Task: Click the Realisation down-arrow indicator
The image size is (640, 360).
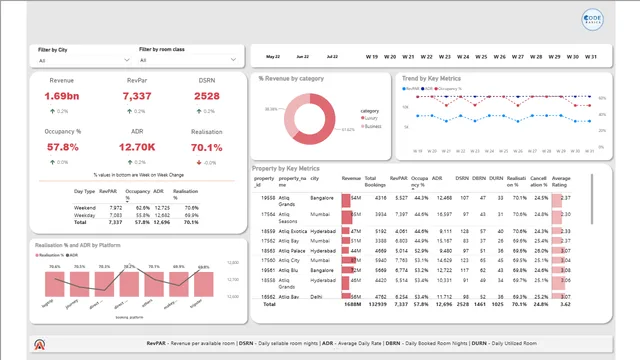Action: tap(199, 162)
